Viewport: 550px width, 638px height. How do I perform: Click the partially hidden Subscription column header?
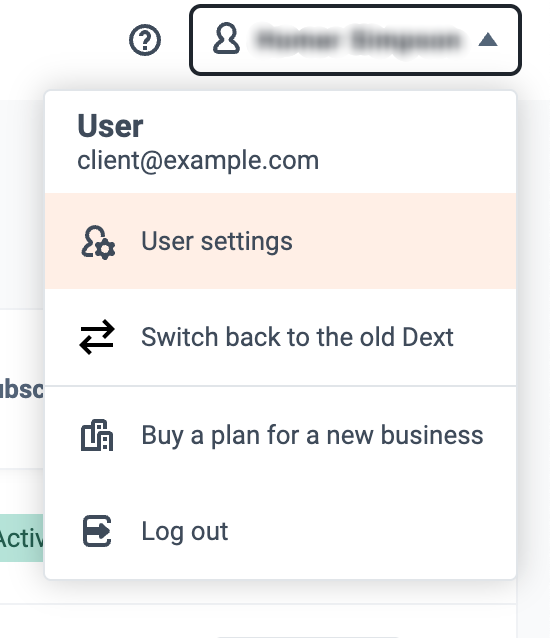click(21, 389)
